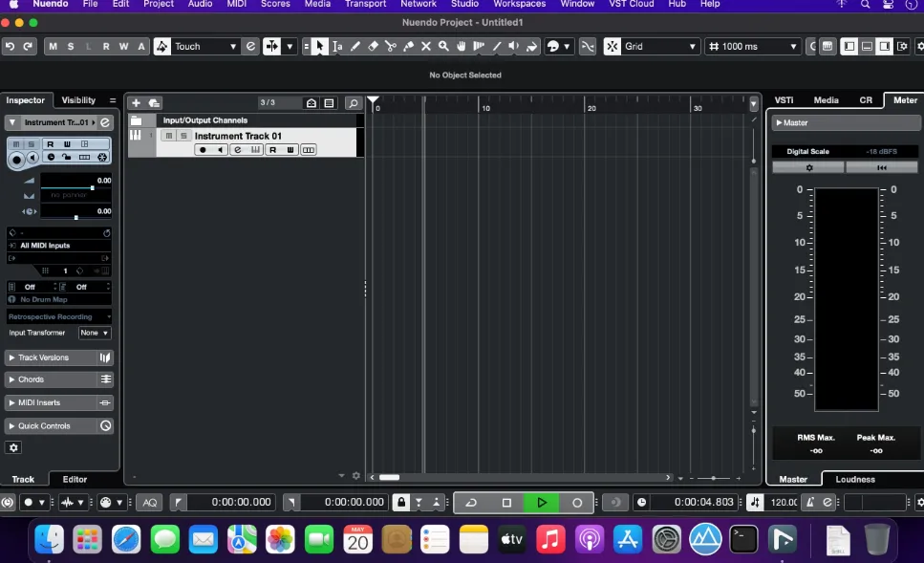924x563 pixels.
Task: Open the track search magnifier
Action: 353,102
